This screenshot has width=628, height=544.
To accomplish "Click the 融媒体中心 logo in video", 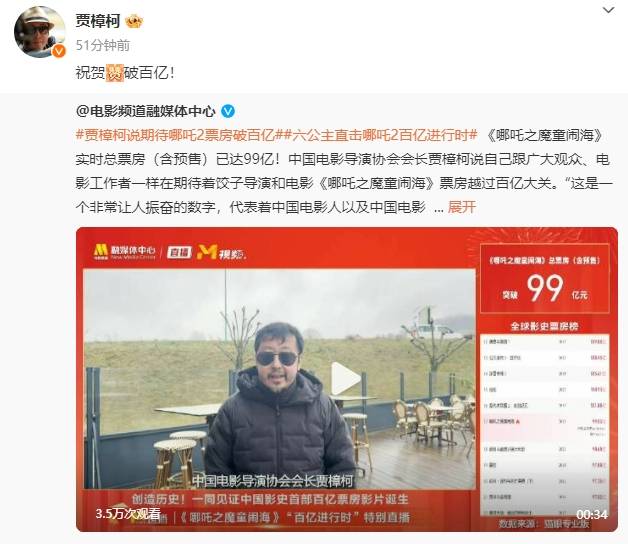I will click(x=125, y=252).
